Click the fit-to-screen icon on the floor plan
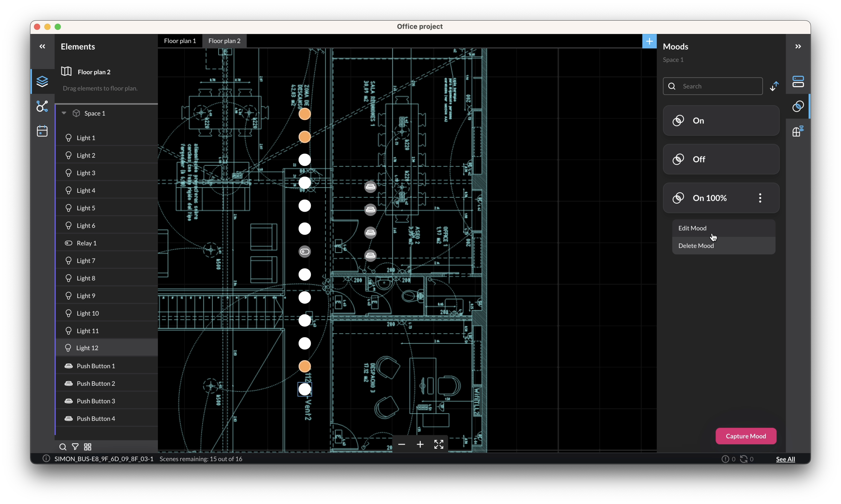 coord(438,444)
